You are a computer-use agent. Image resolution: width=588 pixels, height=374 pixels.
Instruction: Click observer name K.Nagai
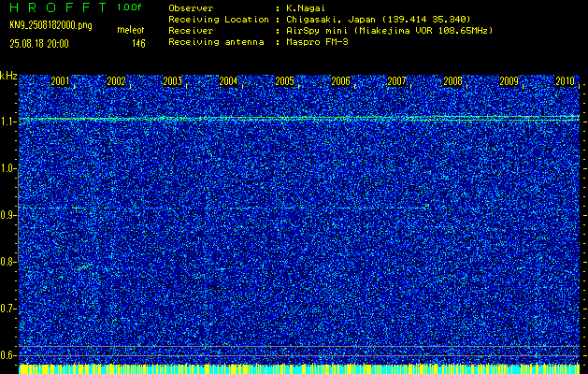306,8
